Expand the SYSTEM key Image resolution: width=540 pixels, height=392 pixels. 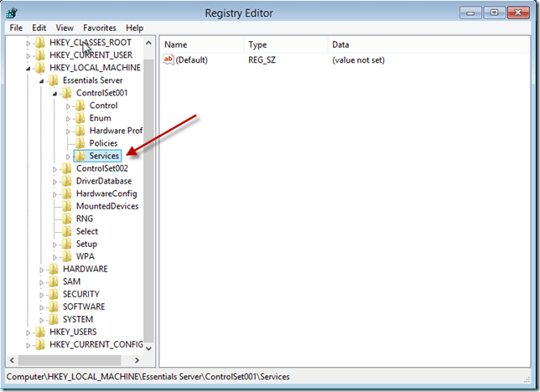tap(41, 320)
